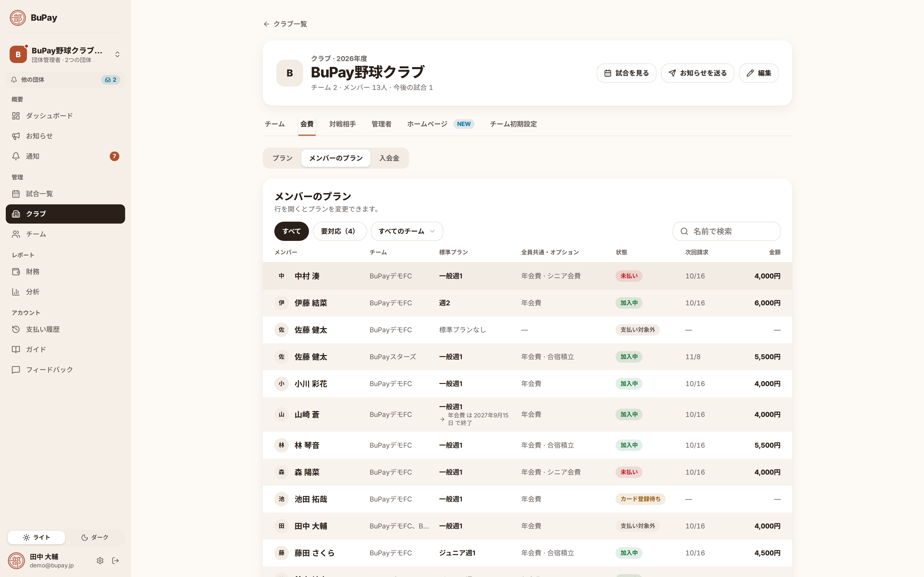924x577 pixels.
Task: Click the 名前で検索 search field
Action: click(726, 231)
